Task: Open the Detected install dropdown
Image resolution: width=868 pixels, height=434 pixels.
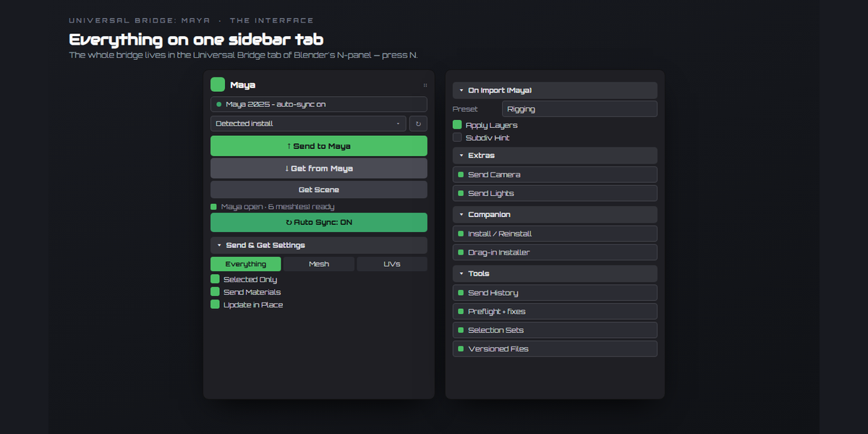Action: [x=308, y=124]
